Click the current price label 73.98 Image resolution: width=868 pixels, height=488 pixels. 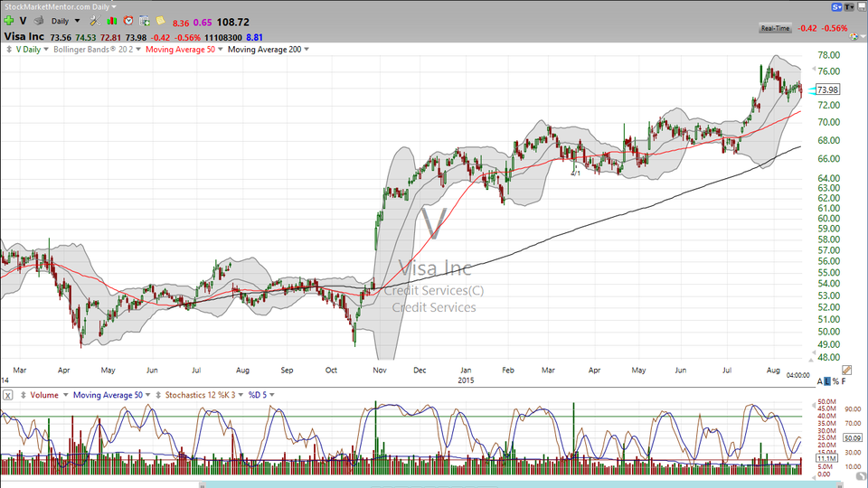click(827, 89)
